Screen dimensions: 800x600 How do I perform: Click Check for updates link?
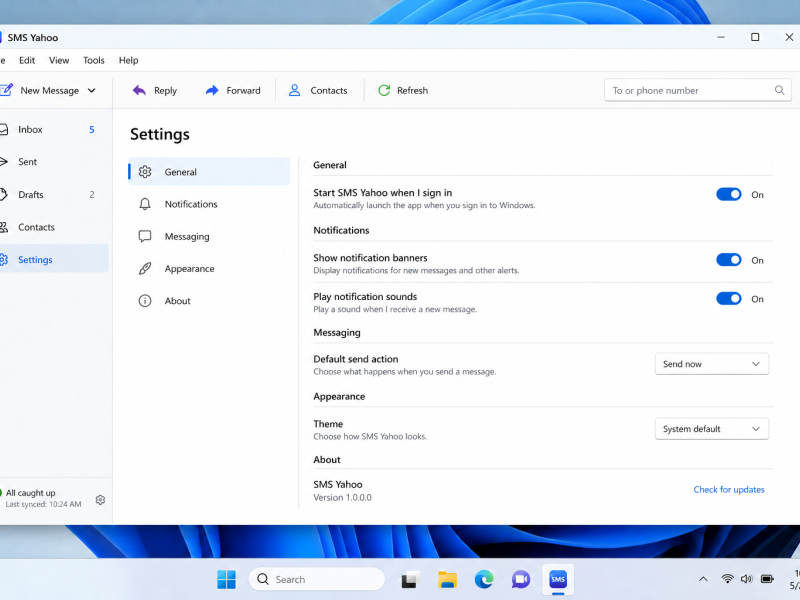pos(729,489)
